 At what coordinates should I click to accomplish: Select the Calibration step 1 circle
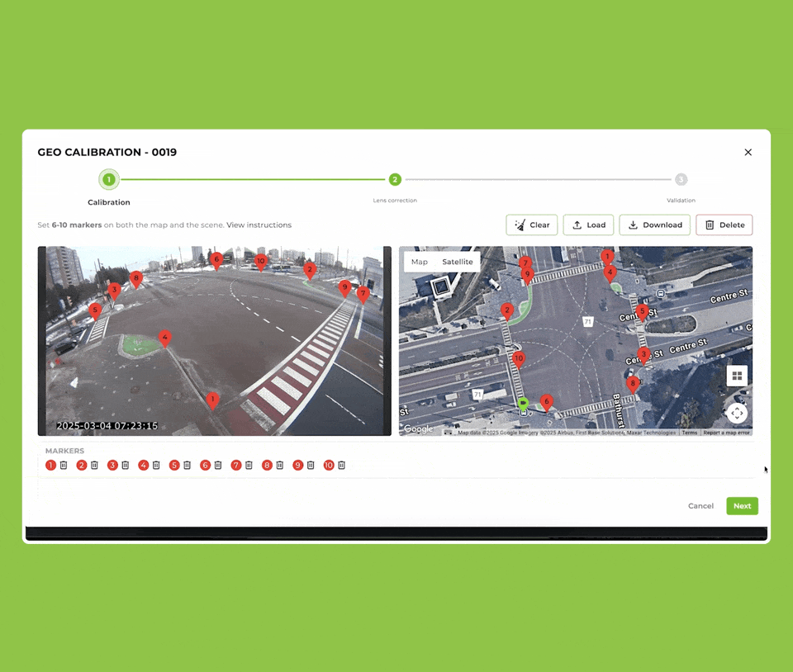click(x=109, y=179)
